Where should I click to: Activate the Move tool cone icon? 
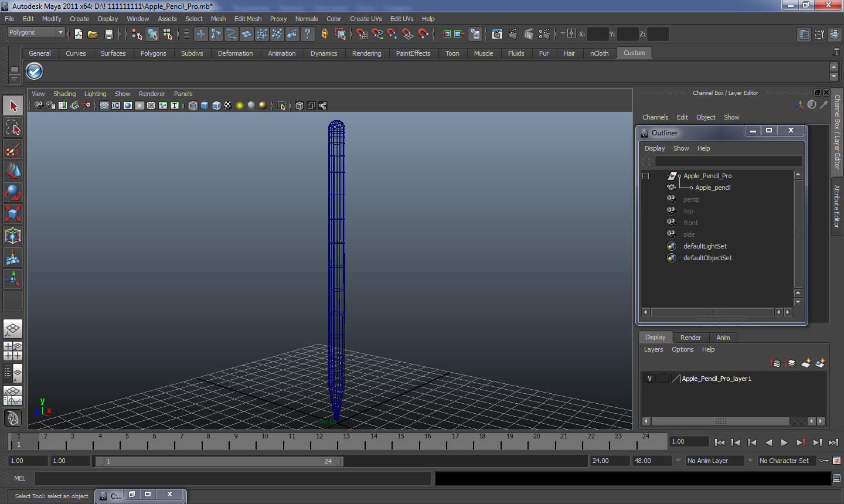13,171
